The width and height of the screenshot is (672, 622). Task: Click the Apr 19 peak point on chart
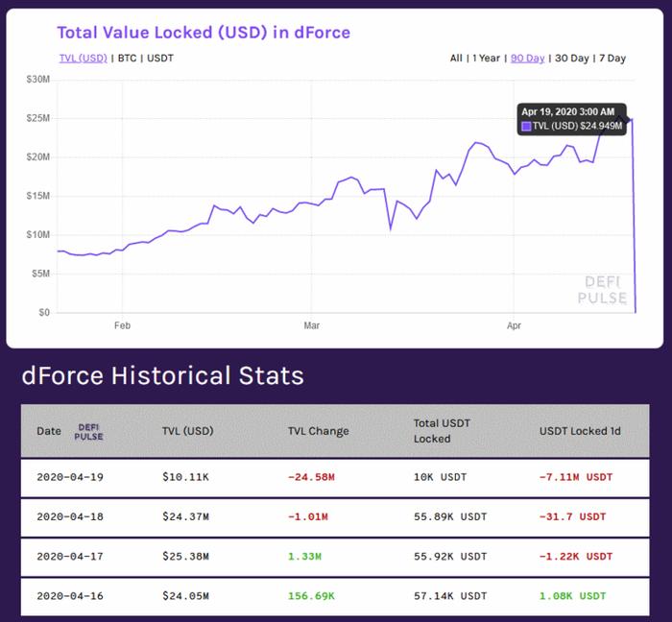click(x=632, y=120)
